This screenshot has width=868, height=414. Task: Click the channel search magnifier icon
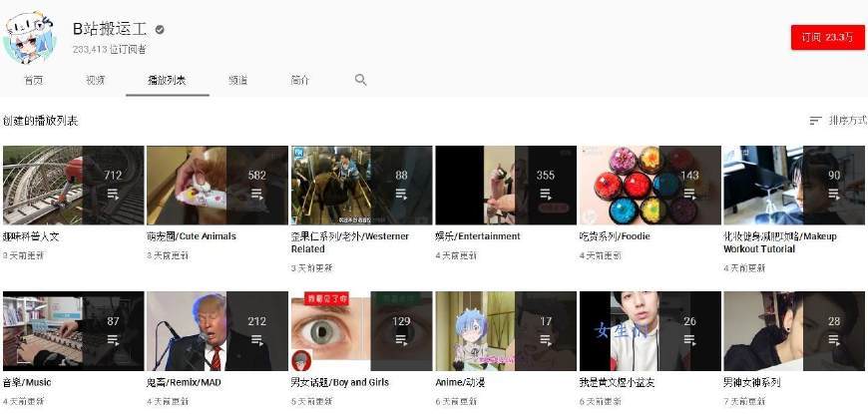(x=361, y=80)
